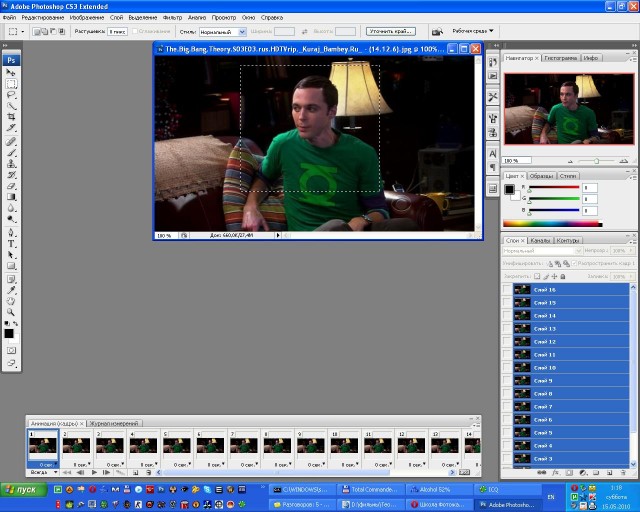This screenshot has width=640, height=512.
Task: Switch to Total Commander taskbar button
Action: 369,489
